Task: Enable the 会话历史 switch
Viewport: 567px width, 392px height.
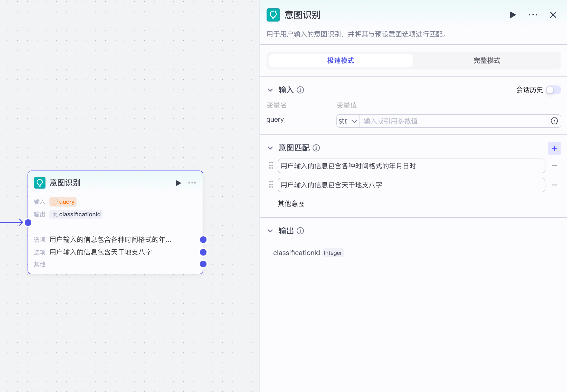Action: [553, 90]
